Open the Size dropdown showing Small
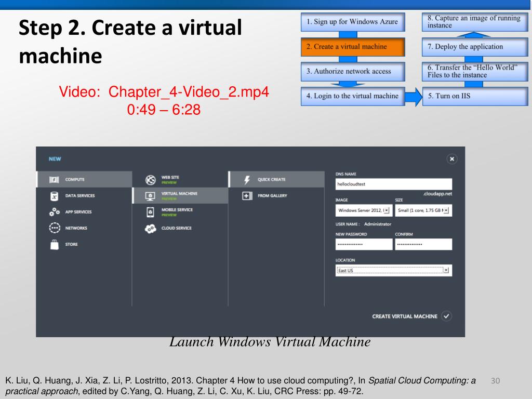The height and width of the screenshot is (399, 532). pyautogui.click(x=423, y=210)
